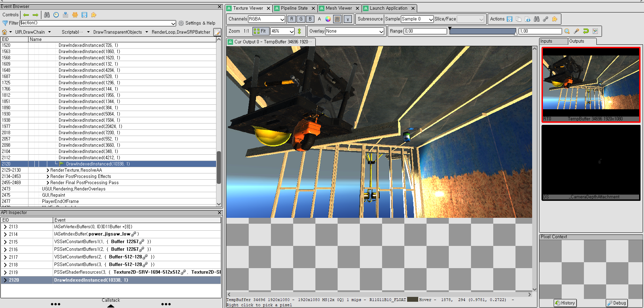Image resolution: width=644 pixels, height=308 pixels.
Task: Click the Fit zoom button
Action: tap(260, 31)
